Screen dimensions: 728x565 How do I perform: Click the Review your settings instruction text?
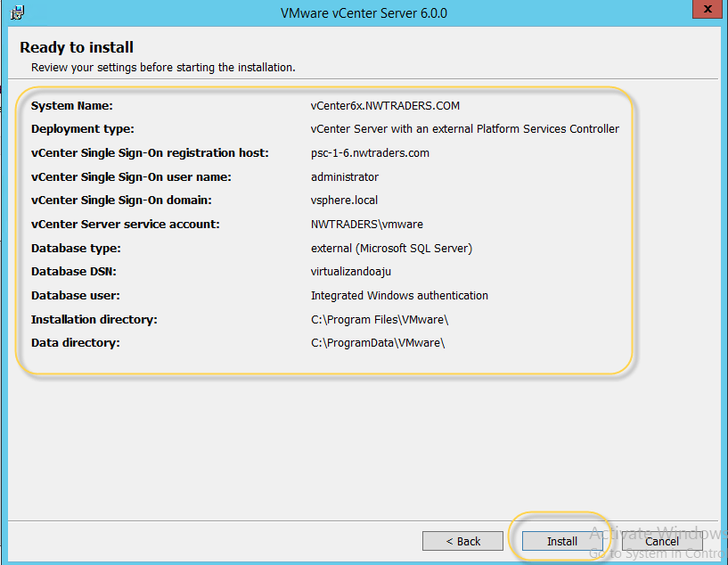click(x=163, y=67)
